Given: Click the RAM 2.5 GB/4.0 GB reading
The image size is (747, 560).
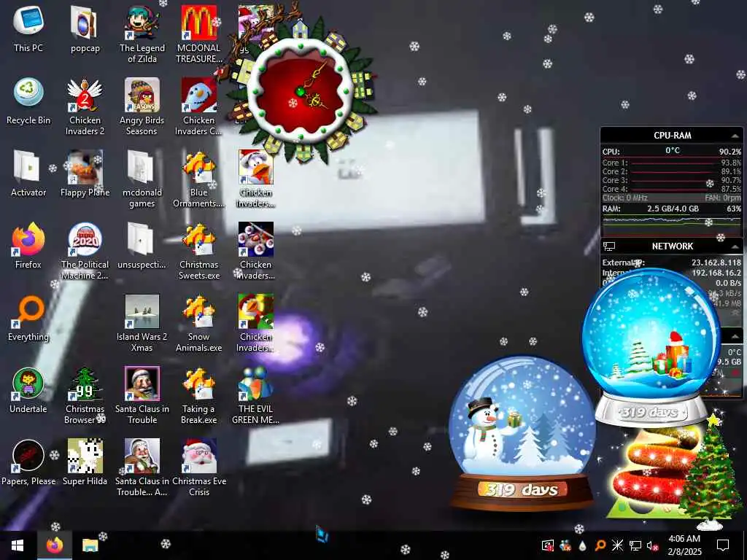Looking at the screenshot, I should pos(673,209).
